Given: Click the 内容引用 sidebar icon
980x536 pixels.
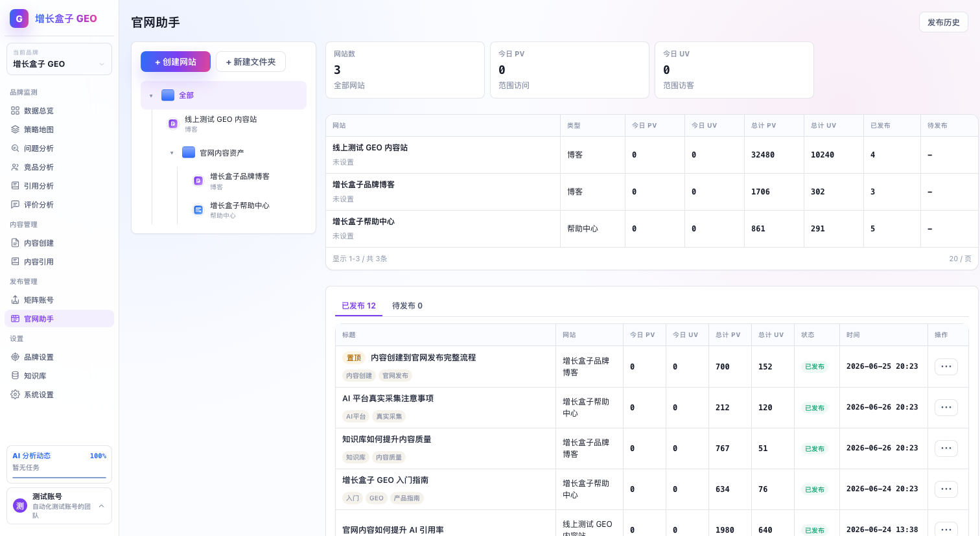Looking at the screenshot, I should tap(15, 262).
